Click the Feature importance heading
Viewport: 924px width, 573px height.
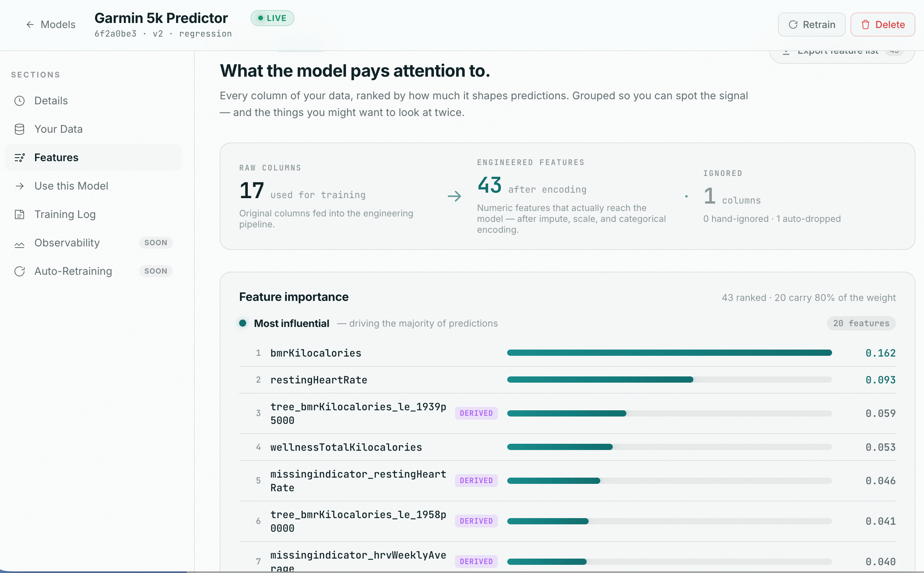(x=294, y=297)
